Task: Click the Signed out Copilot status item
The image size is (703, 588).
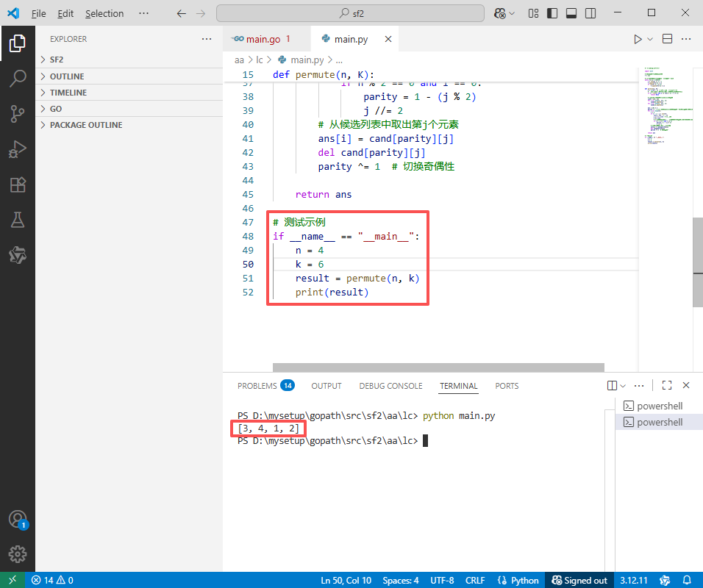Action: 579,581
